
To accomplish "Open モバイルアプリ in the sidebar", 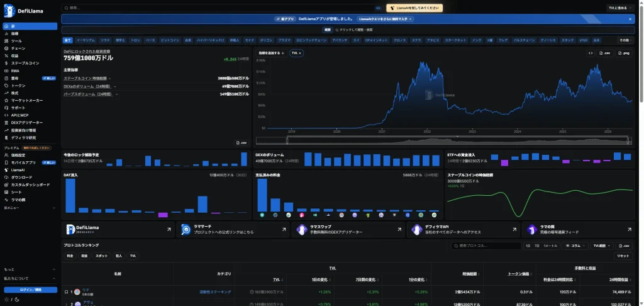I will 30,162.
